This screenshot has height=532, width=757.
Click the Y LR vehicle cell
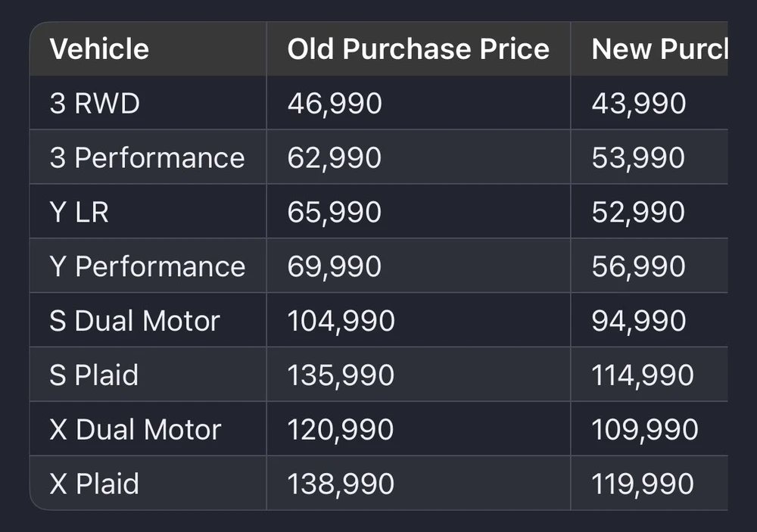click(x=79, y=213)
